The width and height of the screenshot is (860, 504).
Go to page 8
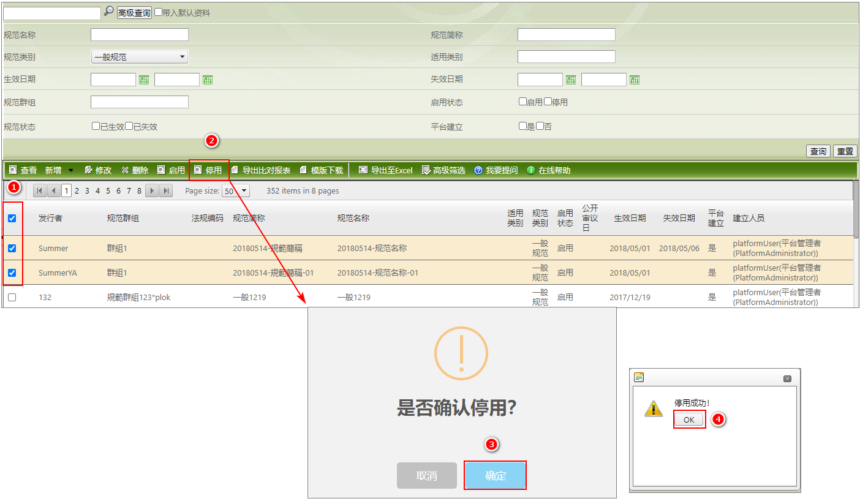(x=139, y=191)
